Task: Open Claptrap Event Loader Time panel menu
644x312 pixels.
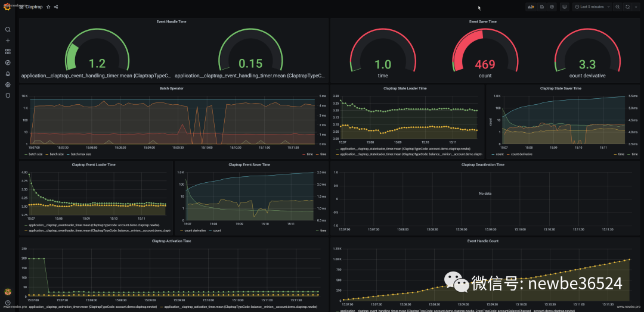Action: (x=94, y=164)
